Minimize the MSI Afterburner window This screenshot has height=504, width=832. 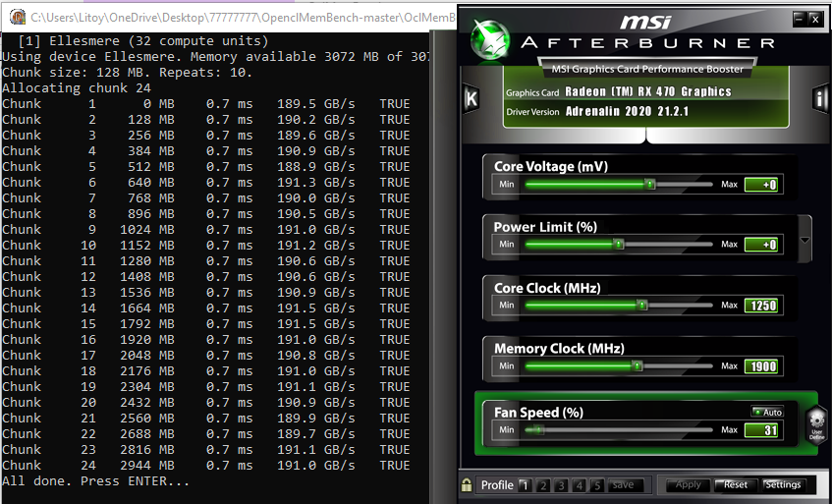tap(800, 20)
